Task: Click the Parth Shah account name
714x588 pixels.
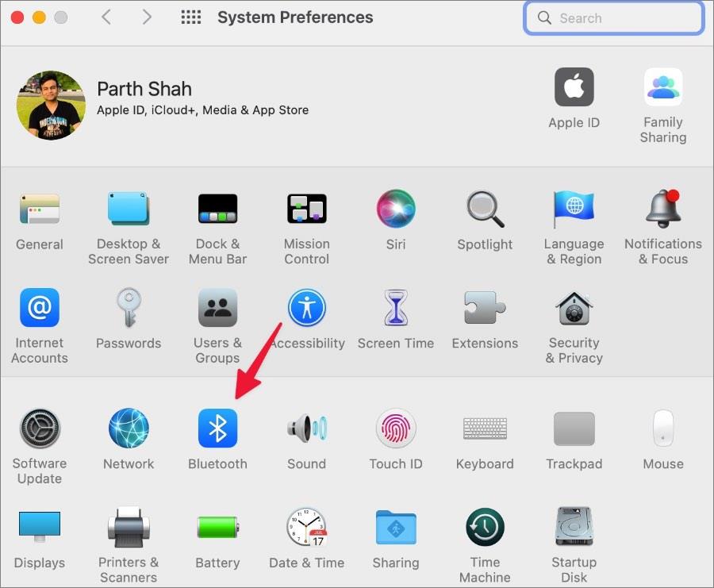Action: pyautogui.click(x=144, y=89)
